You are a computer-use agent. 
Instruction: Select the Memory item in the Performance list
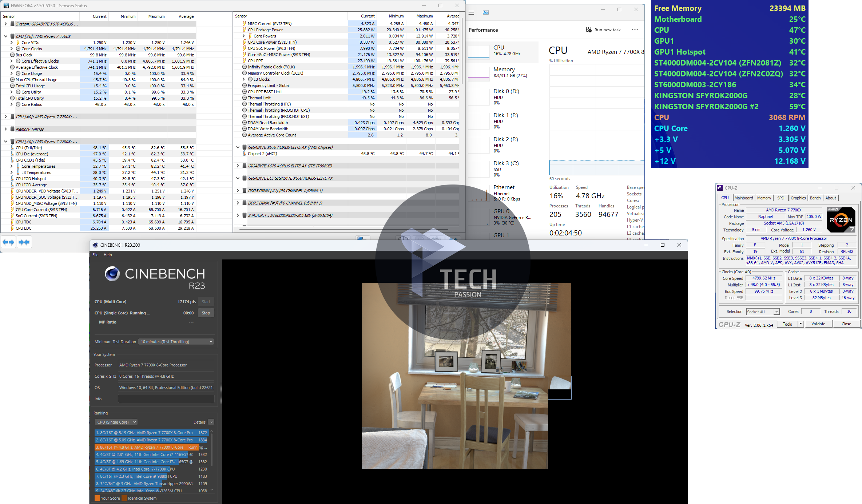[x=504, y=72]
